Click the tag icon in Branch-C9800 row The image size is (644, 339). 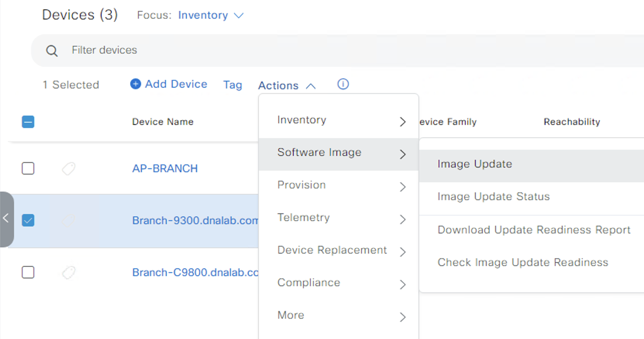[69, 272]
